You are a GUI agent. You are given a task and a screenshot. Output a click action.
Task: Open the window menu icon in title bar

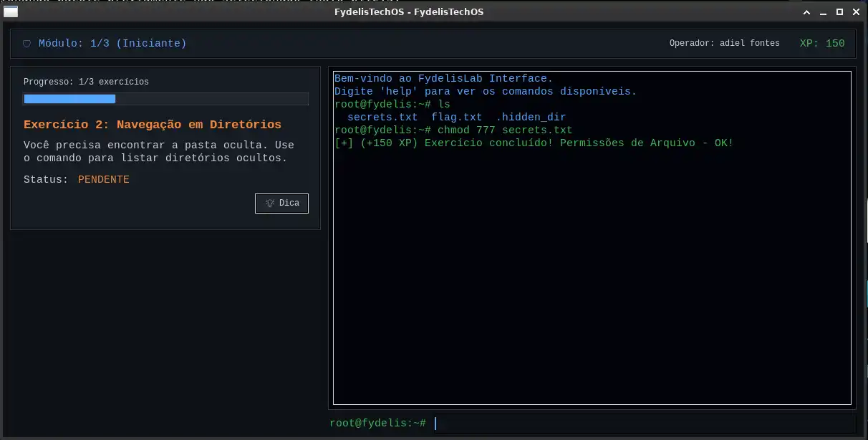pyautogui.click(x=11, y=11)
